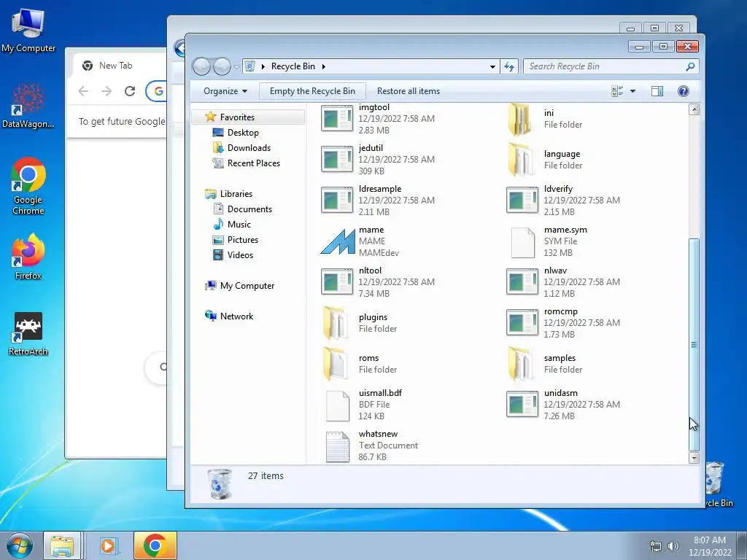
Task: Click the scroll down arrow in file list
Action: (x=694, y=458)
